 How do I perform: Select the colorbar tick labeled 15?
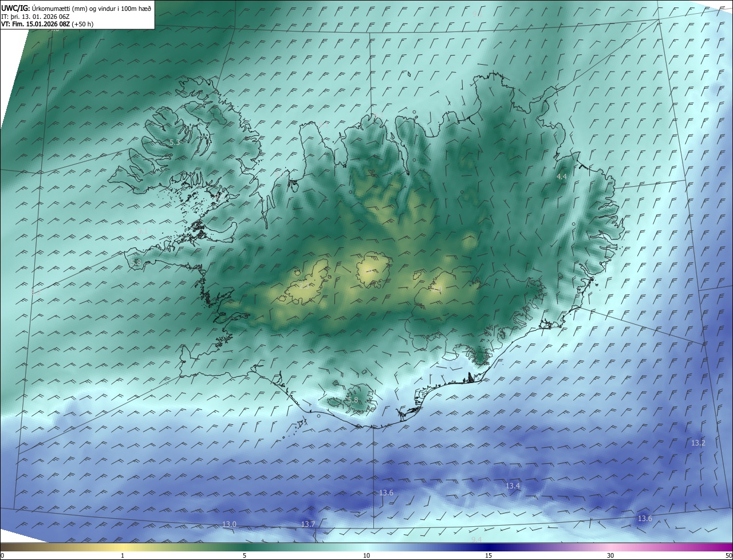(x=488, y=555)
